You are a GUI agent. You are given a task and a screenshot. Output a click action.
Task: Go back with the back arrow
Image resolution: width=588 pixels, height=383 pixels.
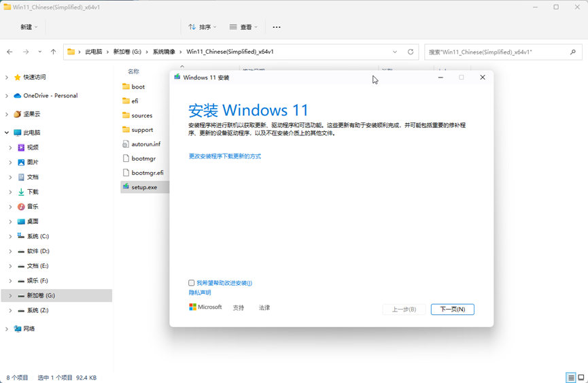pos(10,52)
